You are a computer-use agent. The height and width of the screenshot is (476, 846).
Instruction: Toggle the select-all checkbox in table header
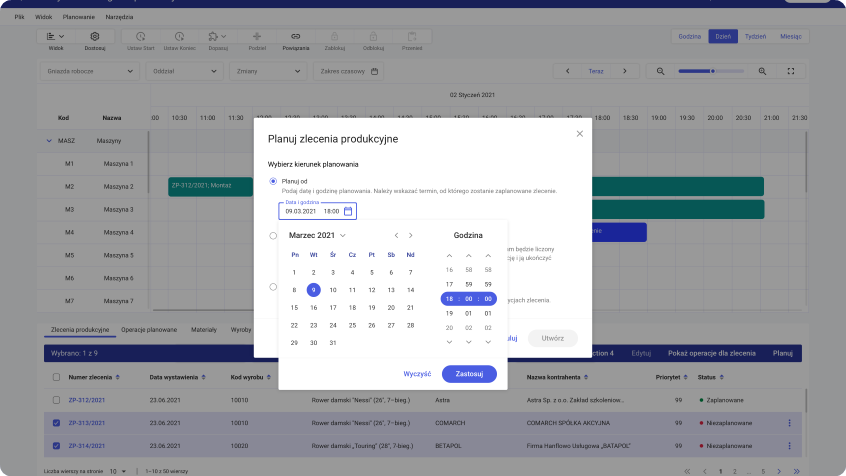pos(56,377)
